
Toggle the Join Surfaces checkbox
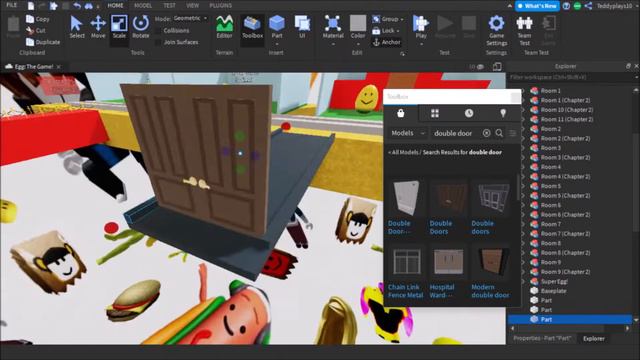(158, 42)
